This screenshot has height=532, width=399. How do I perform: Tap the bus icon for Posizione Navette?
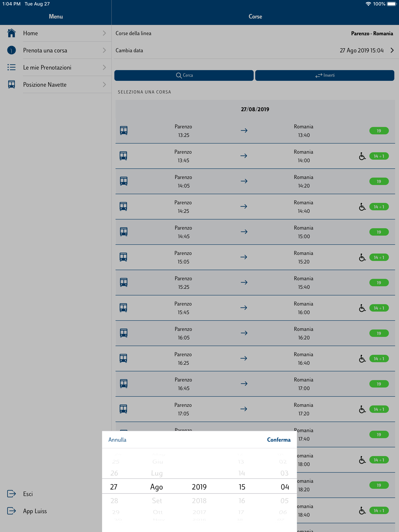pos(11,85)
